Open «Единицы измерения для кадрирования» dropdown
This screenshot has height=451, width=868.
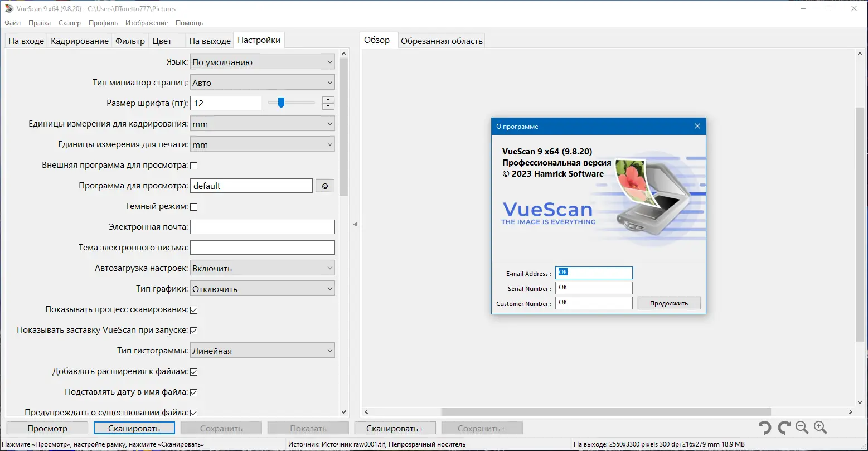click(x=263, y=124)
